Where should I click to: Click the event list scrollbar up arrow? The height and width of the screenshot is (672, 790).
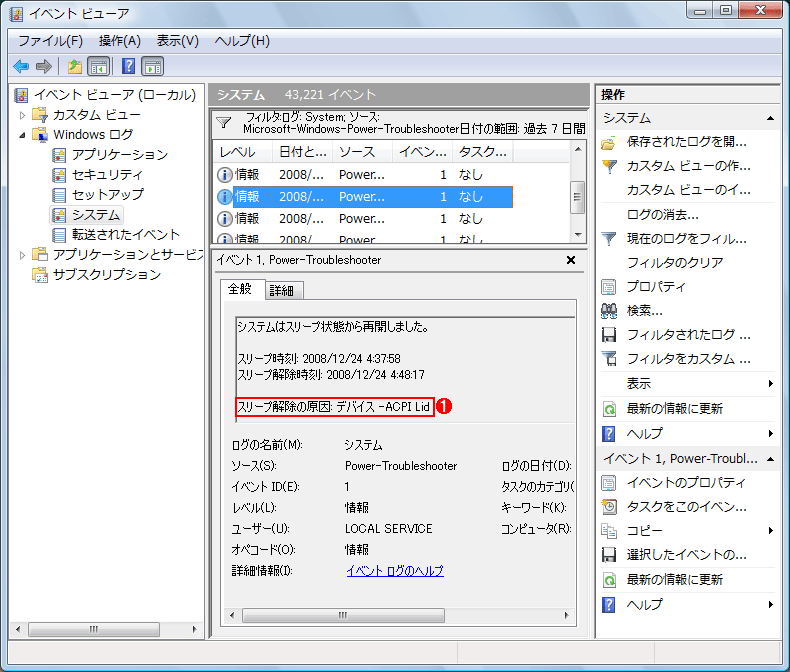[x=578, y=149]
